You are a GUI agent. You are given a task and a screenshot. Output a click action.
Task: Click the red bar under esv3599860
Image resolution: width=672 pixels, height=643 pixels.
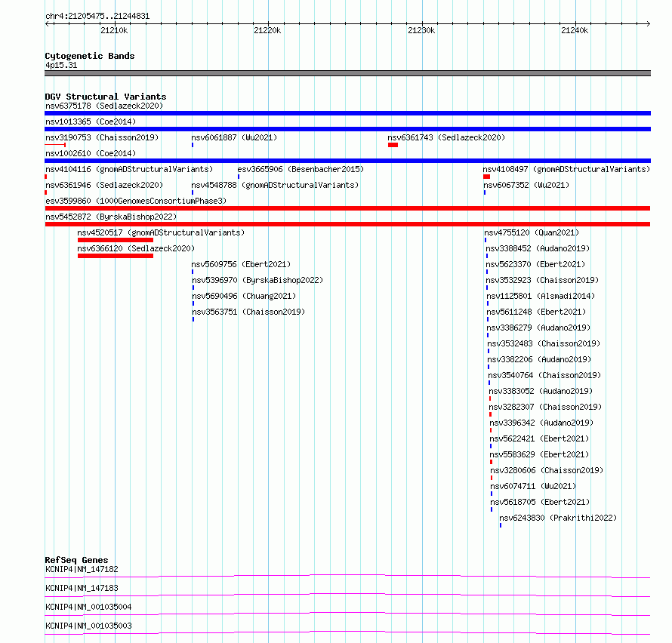click(x=347, y=208)
